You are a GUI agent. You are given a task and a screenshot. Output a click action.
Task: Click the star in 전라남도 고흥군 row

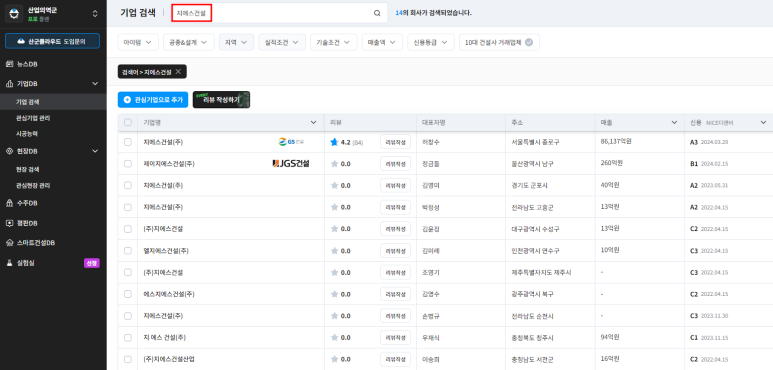[x=334, y=207]
